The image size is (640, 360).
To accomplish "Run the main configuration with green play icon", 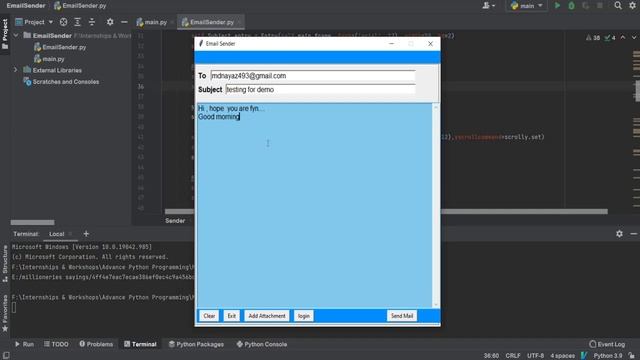I will [x=557, y=6].
